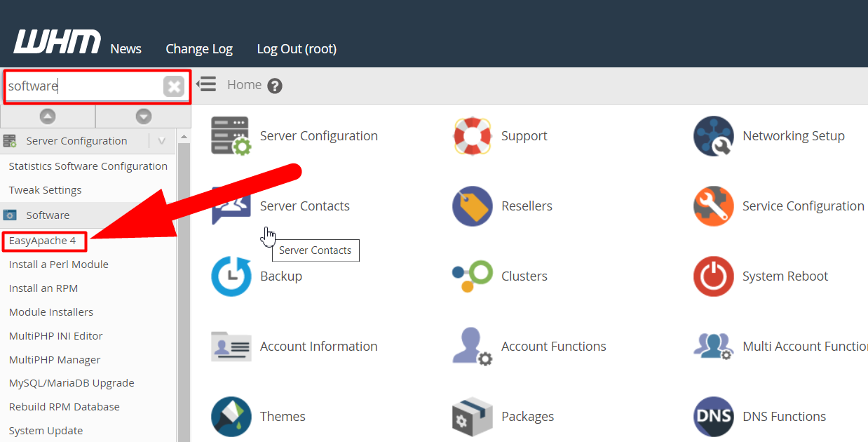Click the WHM logo

(x=57, y=42)
